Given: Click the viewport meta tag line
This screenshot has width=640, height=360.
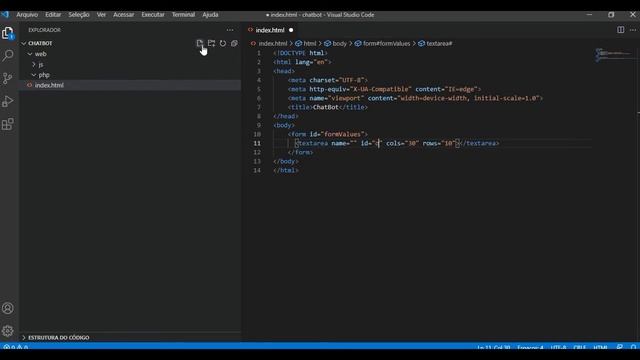Looking at the screenshot, I should coord(415,98).
